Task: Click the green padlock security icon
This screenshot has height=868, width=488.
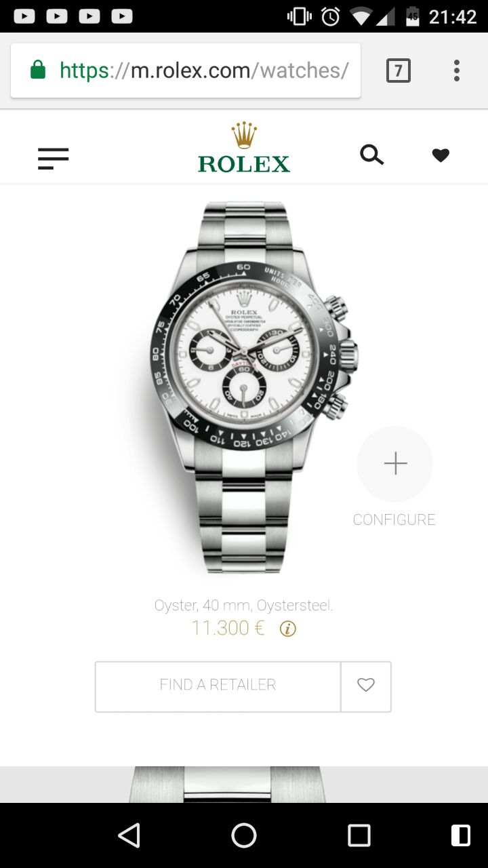Action: pyautogui.click(x=38, y=70)
